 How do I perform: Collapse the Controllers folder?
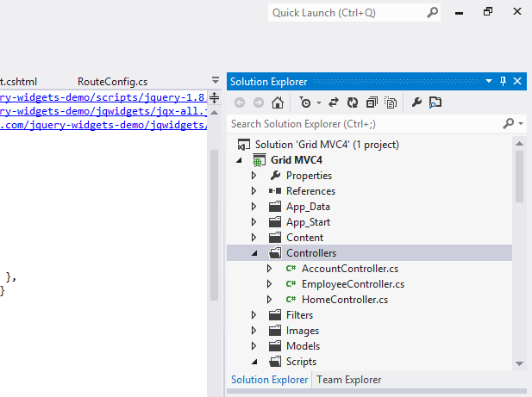pos(254,253)
